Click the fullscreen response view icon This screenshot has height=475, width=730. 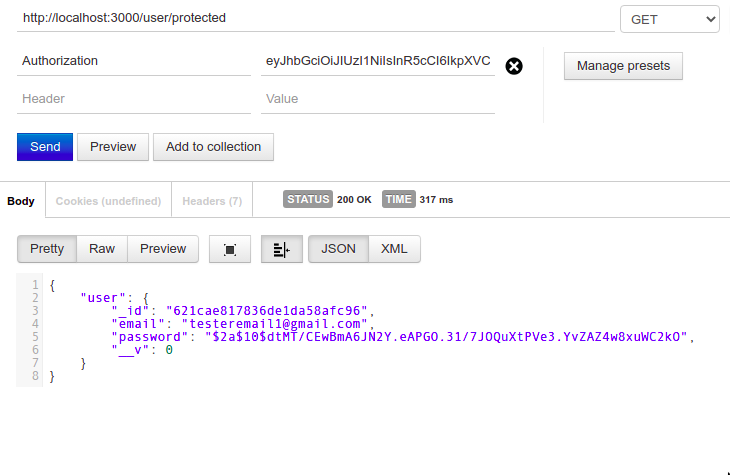pos(230,250)
